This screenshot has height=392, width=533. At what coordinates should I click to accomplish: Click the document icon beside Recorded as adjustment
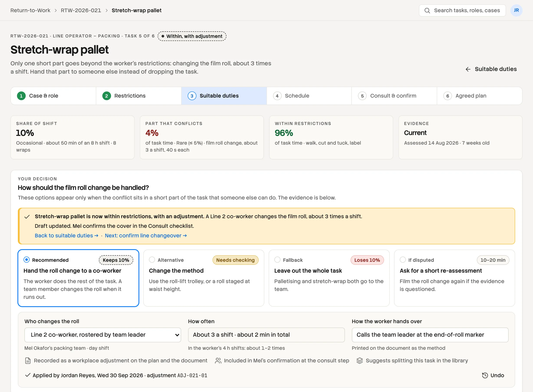pyautogui.click(x=28, y=361)
